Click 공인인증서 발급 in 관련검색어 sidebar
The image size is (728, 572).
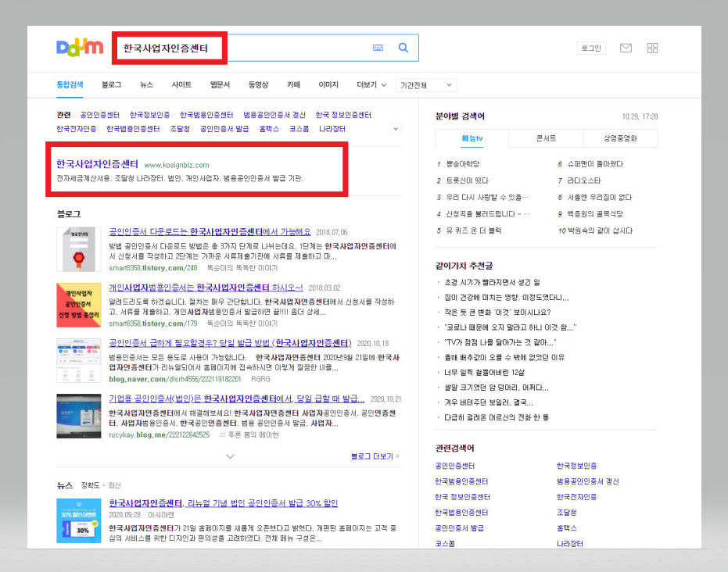tap(459, 528)
